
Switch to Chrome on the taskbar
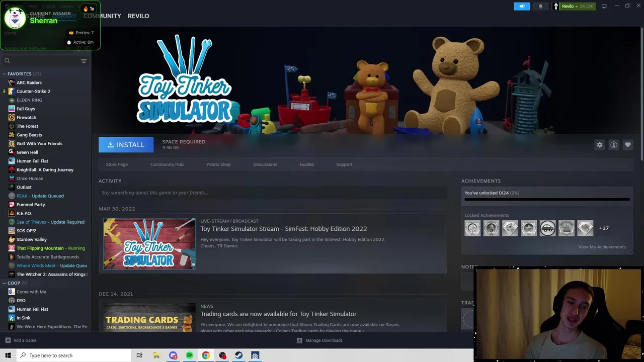pyautogui.click(x=206, y=355)
